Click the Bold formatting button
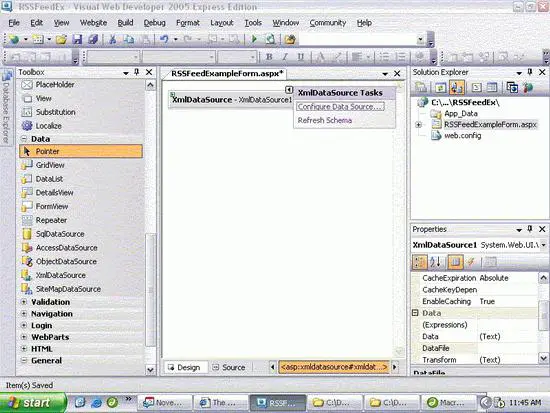 click(x=269, y=57)
